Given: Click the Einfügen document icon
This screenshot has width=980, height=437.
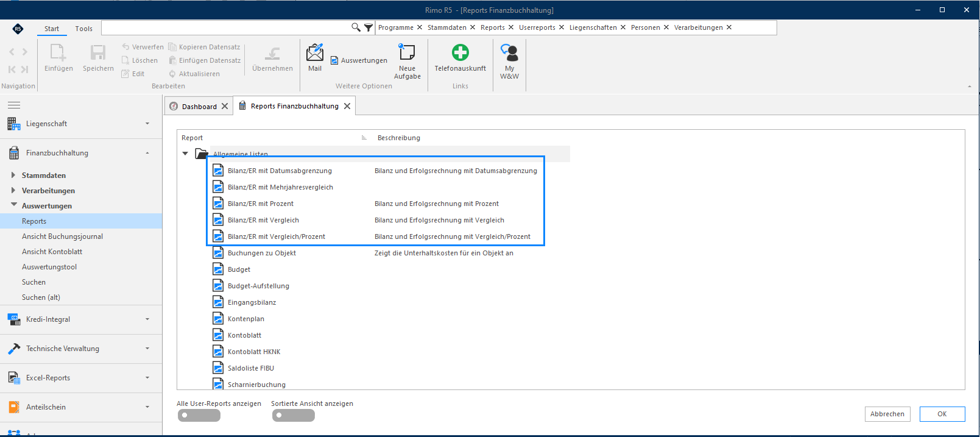Looking at the screenshot, I should [x=58, y=52].
